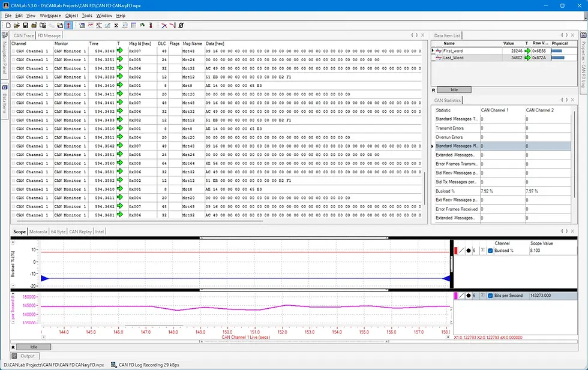Click the CAN Statistics vertical scrollbar
Viewport: 588px width, 370px height.
pyautogui.click(x=574, y=154)
